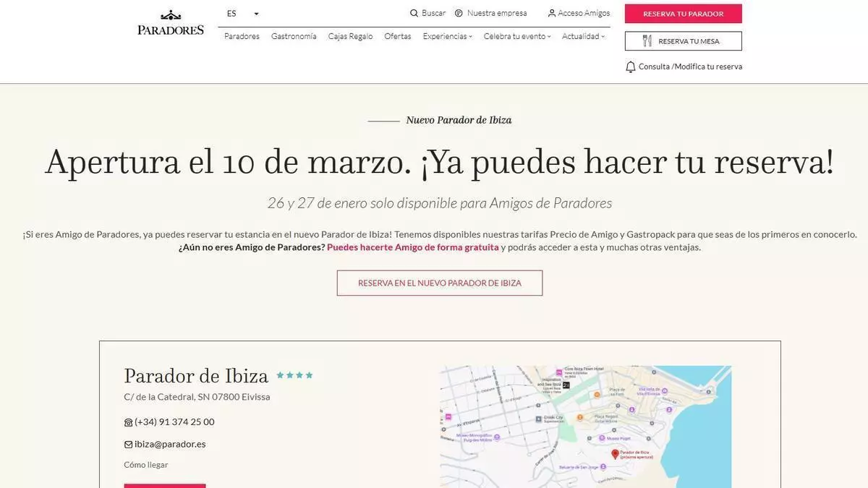Click the Cómo llegar directions link
868x488 pixels.
145,465
